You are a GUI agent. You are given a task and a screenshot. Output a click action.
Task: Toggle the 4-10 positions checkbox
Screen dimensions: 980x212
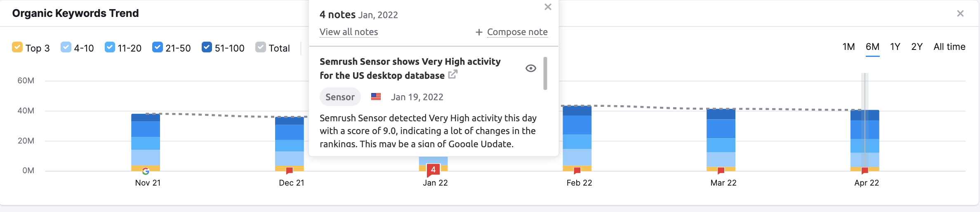(66, 47)
